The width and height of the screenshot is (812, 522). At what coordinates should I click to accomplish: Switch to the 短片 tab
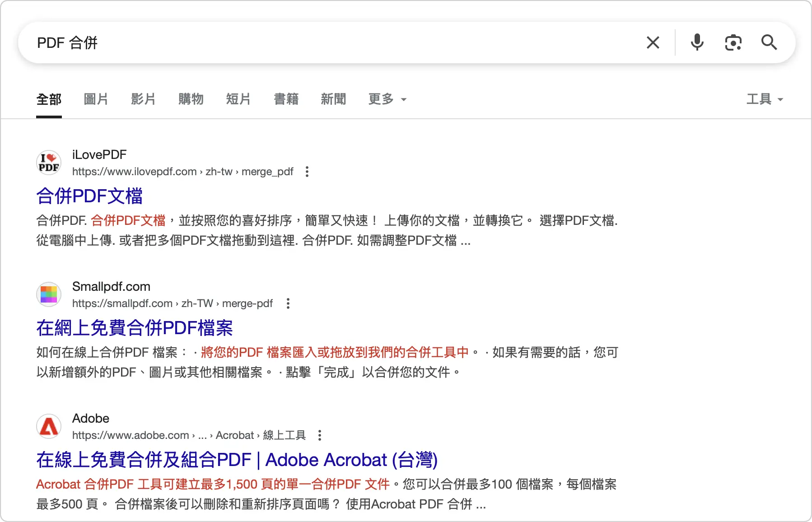[238, 99]
